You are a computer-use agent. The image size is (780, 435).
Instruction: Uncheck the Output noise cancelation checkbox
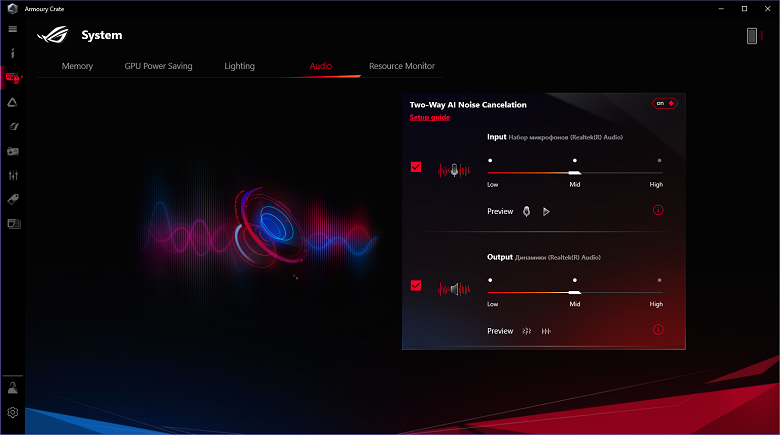[x=416, y=285]
